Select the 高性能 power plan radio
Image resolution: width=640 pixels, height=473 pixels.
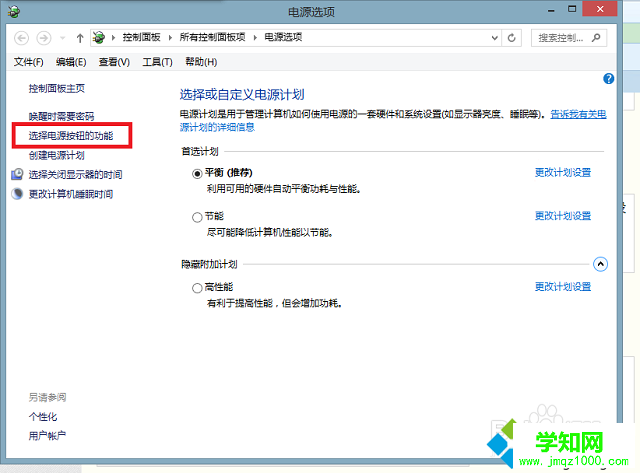[197, 288]
